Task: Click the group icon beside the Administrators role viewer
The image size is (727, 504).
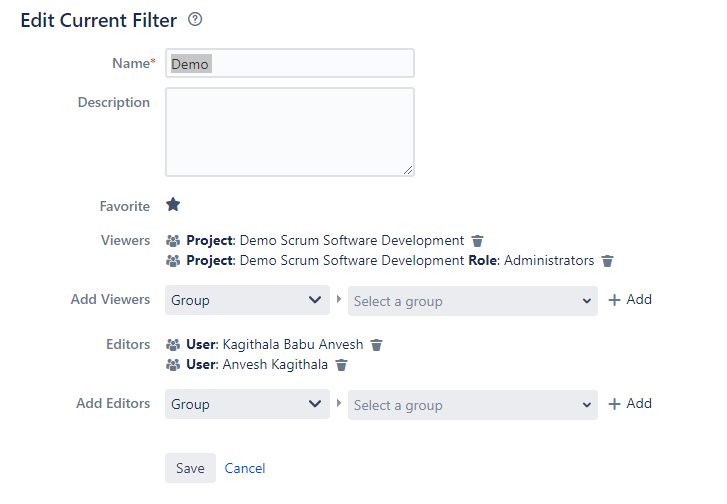Action: coord(173,261)
